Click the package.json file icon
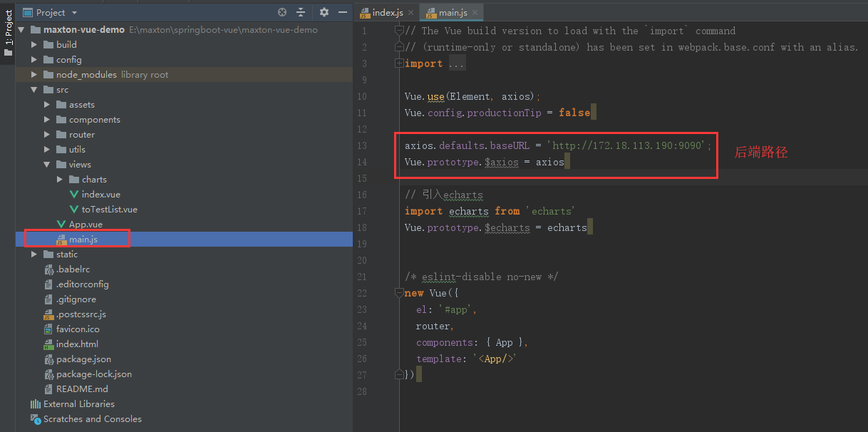The image size is (868, 432). (x=49, y=359)
